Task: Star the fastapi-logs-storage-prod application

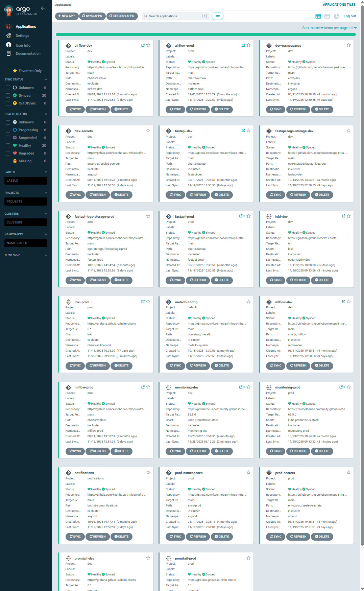Action: tap(148, 216)
